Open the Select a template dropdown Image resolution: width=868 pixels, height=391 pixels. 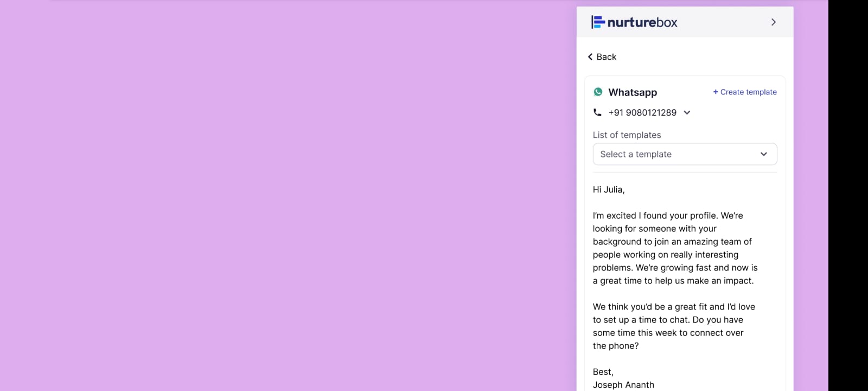685,154
